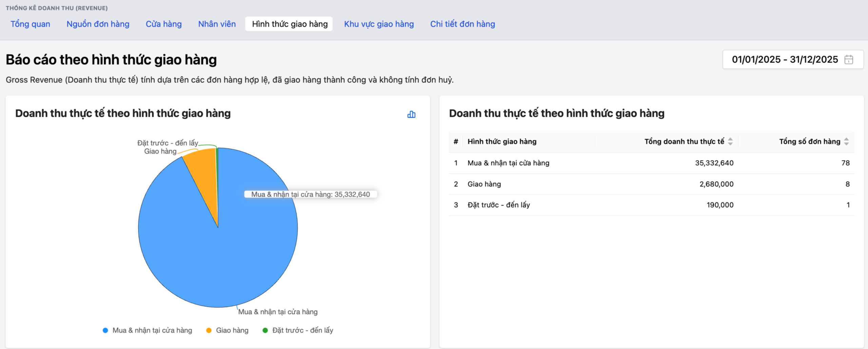Open the Nhân viên tab
Viewport: 868px width, 349px height.
pyautogui.click(x=217, y=24)
